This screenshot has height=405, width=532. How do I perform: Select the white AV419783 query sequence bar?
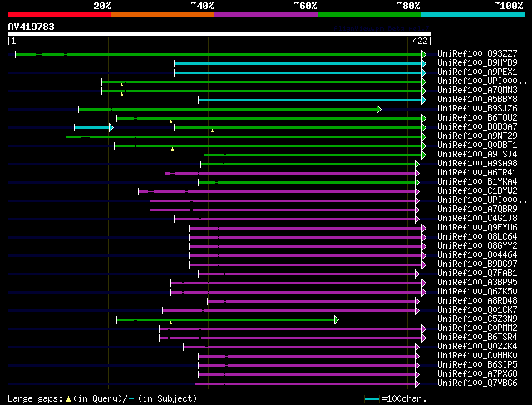[x=219, y=34]
